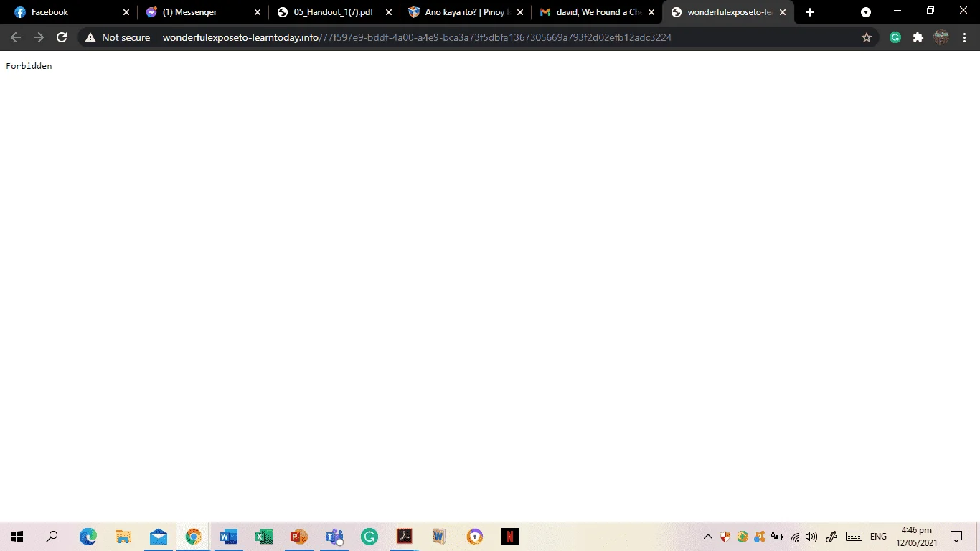Image resolution: width=980 pixels, height=551 pixels.
Task: Select the wonderfulexposeto tab
Action: tap(728, 12)
